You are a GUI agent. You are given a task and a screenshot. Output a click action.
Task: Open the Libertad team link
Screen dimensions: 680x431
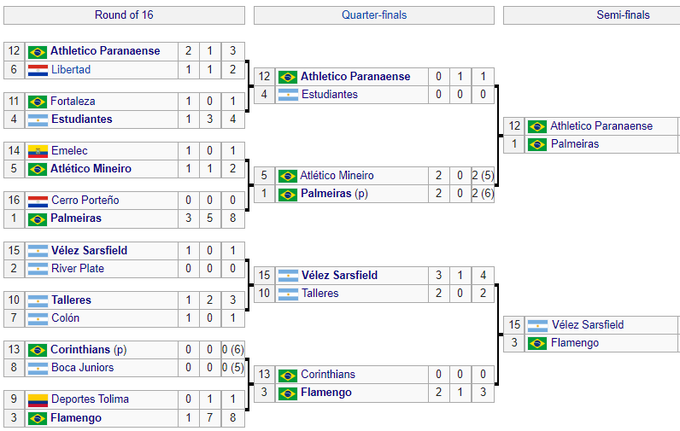click(71, 69)
